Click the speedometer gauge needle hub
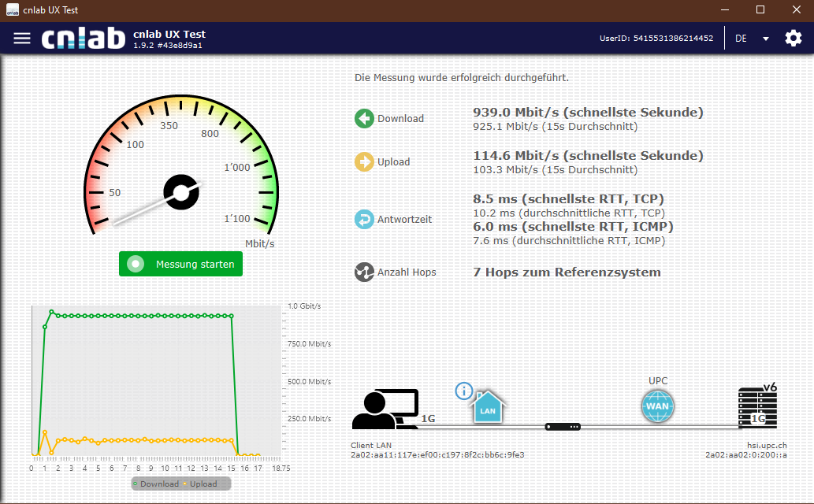This screenshot has height=504, width=814. [181, 192]
